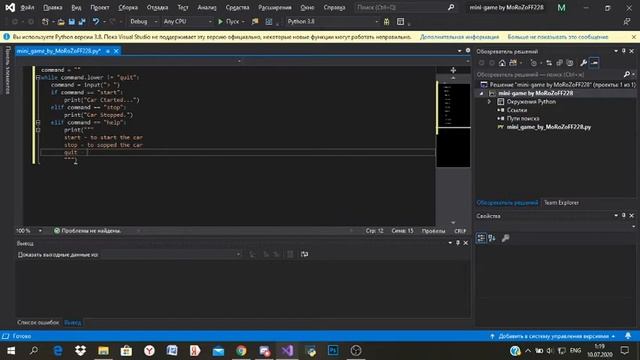640x360 pixels.
Task: Pin the Solution Explorer panel
Action: (x=624, y=51)
